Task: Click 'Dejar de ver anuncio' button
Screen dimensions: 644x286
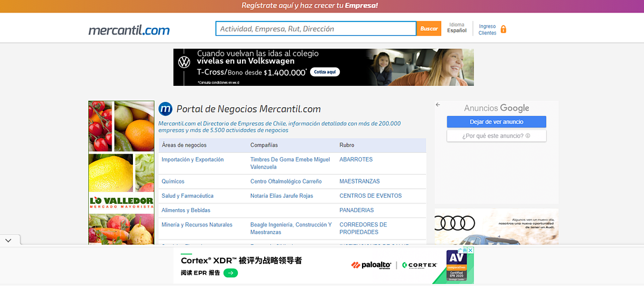Action: (496, 122)
